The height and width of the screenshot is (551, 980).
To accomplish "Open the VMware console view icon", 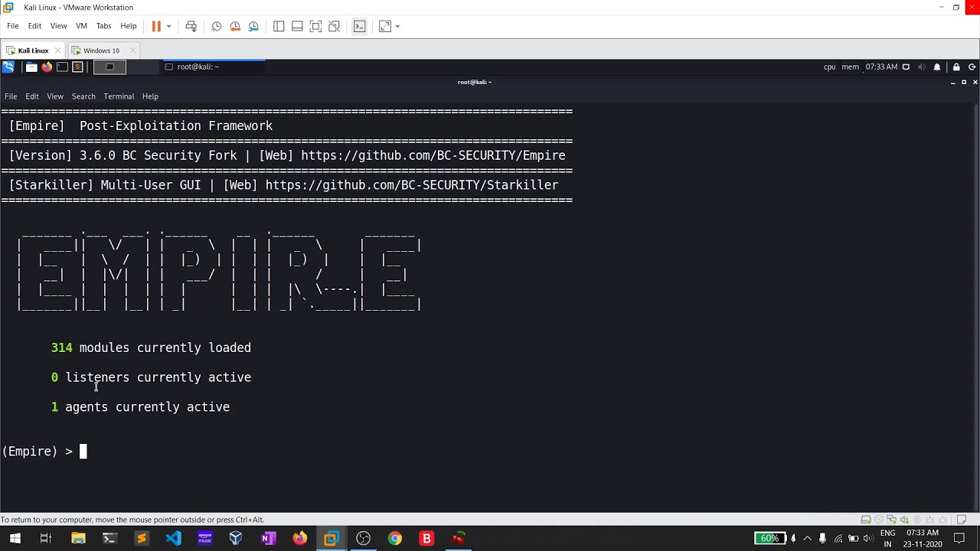I will [360, 26].
